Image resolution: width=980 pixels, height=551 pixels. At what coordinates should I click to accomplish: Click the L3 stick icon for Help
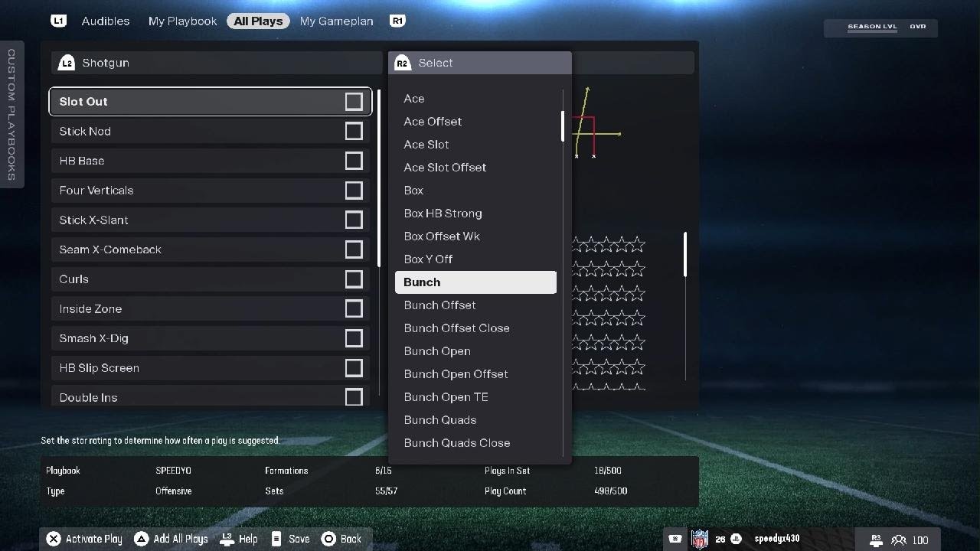[x=227, y=539]
